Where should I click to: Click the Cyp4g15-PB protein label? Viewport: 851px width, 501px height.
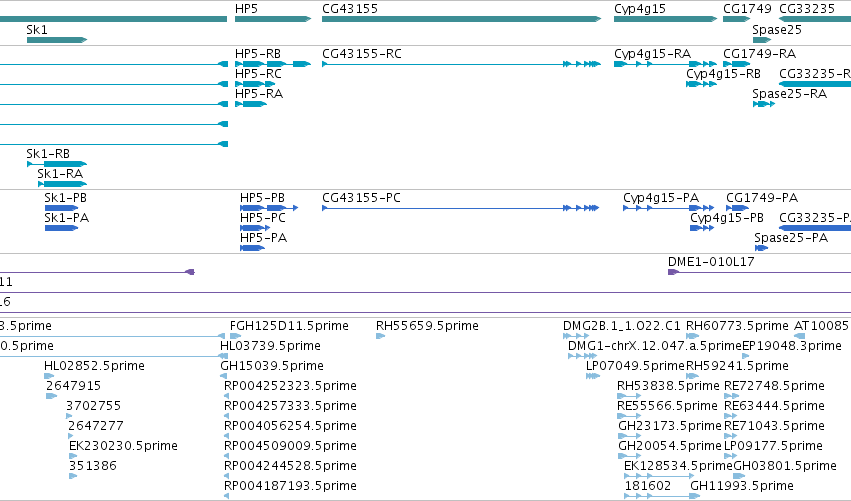tap(727, 218)
